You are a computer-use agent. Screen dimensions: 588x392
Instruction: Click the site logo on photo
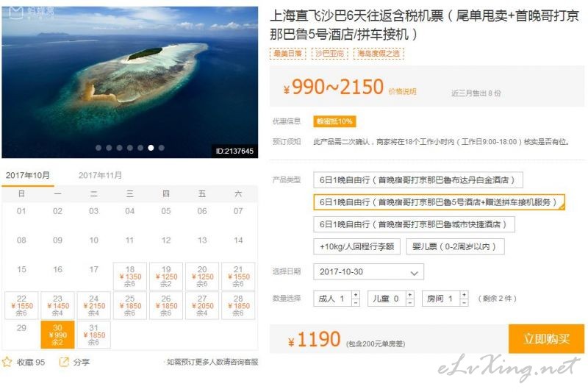point(31,13)
